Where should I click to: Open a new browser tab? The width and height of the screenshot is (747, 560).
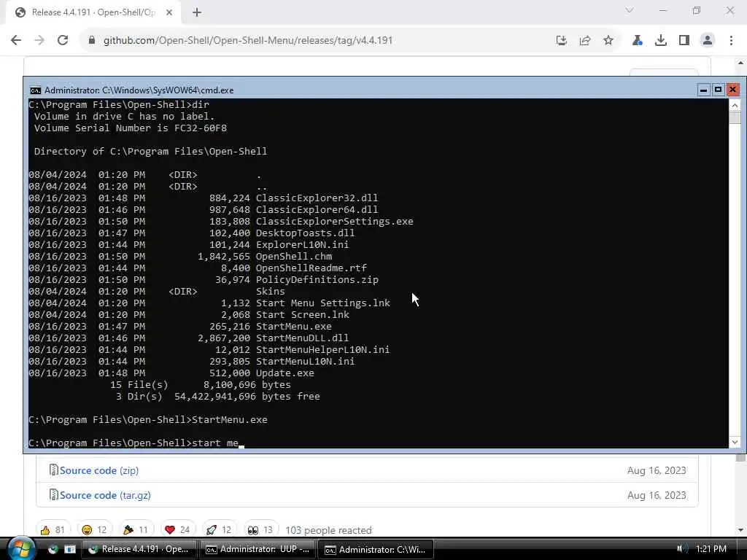tap(197, 12)
